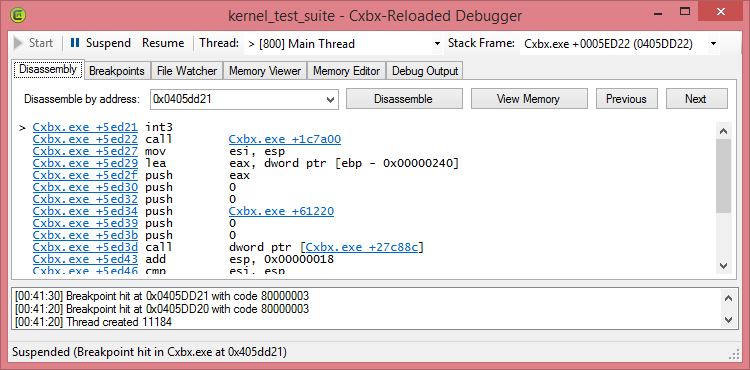Click into the disassemble address field

tap(237, 99)
